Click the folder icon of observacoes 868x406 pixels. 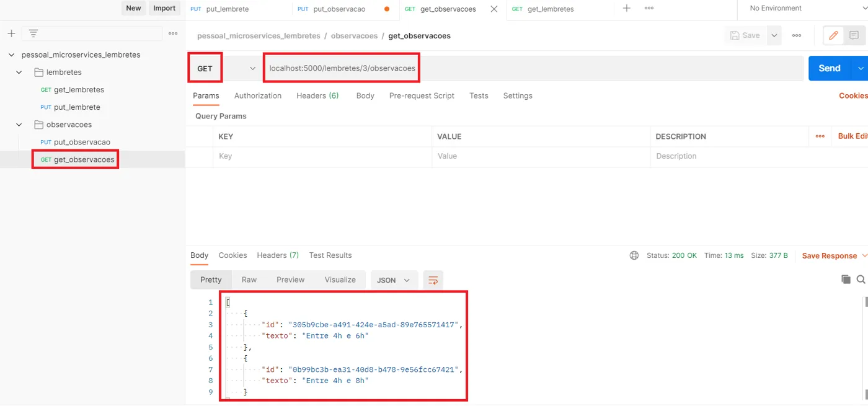[38, 125]
